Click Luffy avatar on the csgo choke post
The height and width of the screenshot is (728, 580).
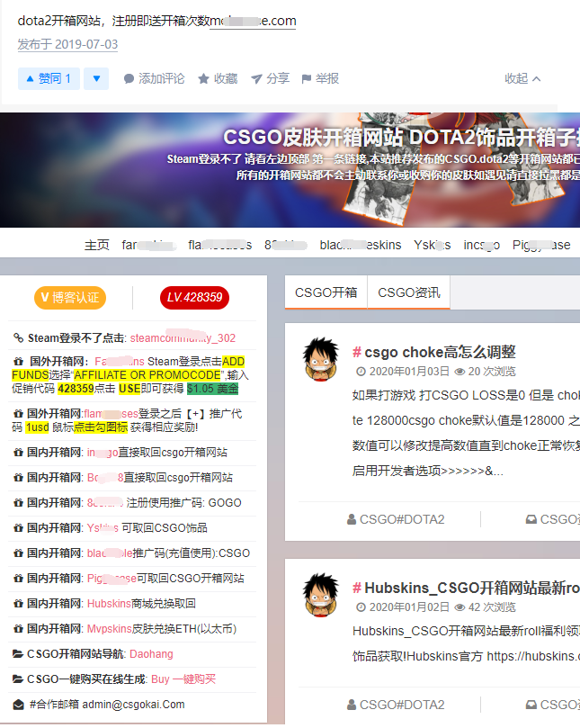coord(321,359)
